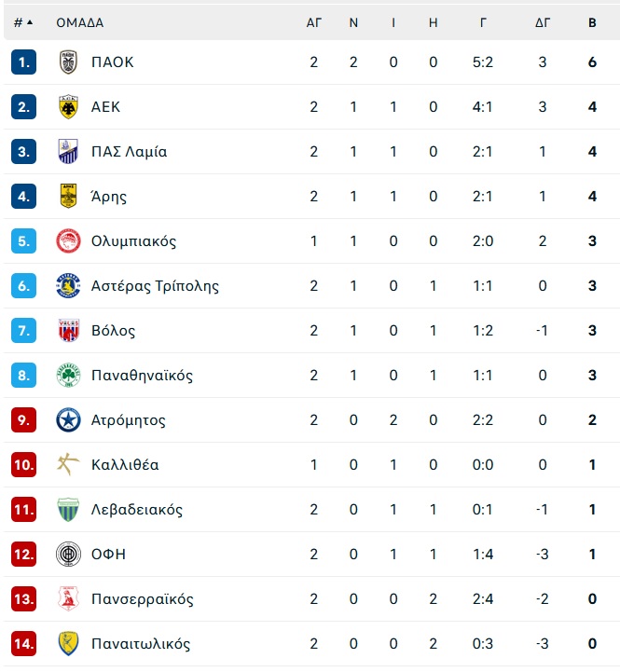Open the Καλλιθέα team name link

pyautogui.click(x=125, y=464)
